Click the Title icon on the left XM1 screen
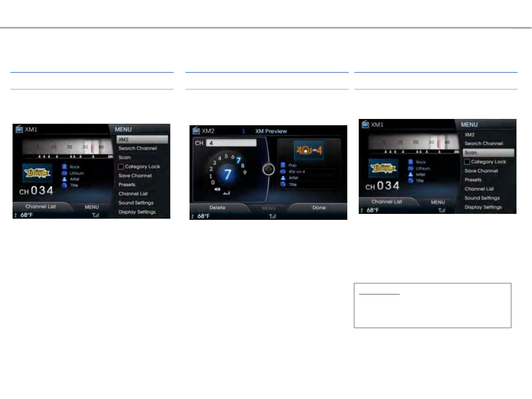The height and width of the screenshot is (399, 532). 64,185
